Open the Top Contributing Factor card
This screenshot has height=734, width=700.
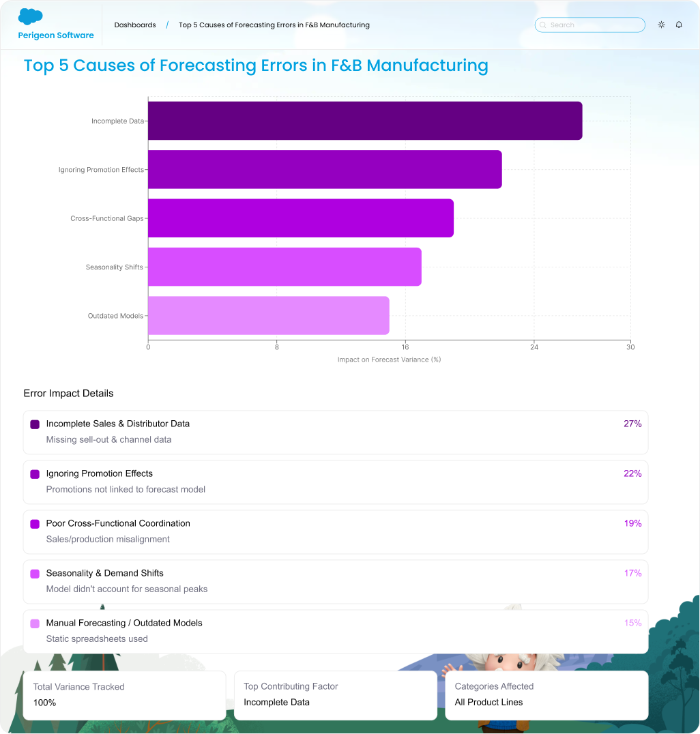coord(335,694)
